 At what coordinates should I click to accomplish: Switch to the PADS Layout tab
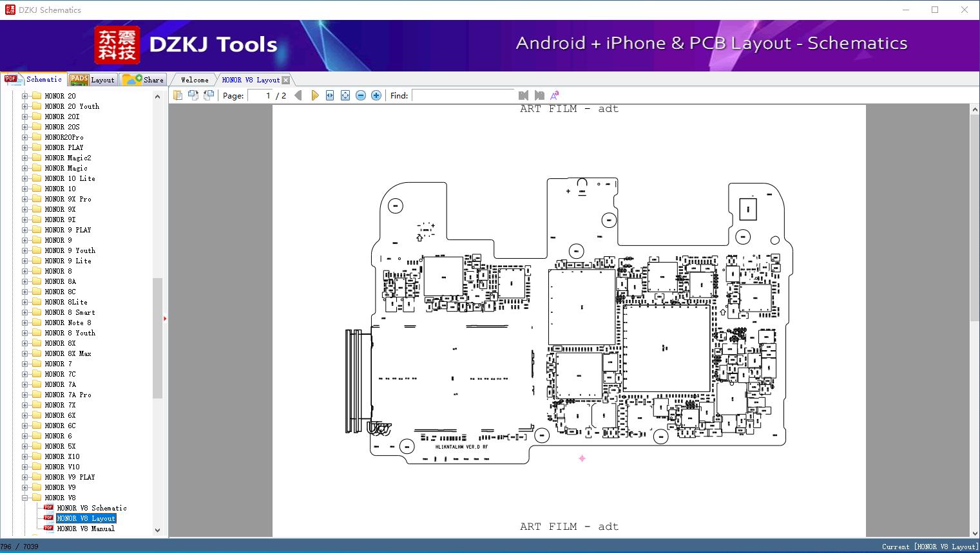pos(92,80)
